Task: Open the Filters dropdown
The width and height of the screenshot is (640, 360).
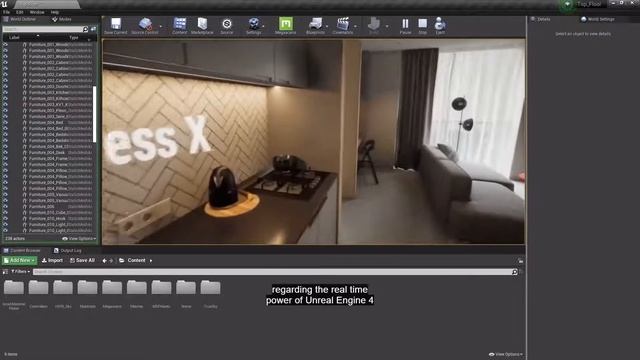Action: (x=20, y=272)
